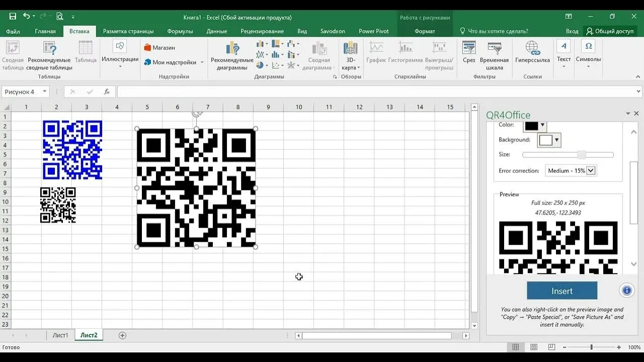Click the row 18 header

click(x=5, y=277)
